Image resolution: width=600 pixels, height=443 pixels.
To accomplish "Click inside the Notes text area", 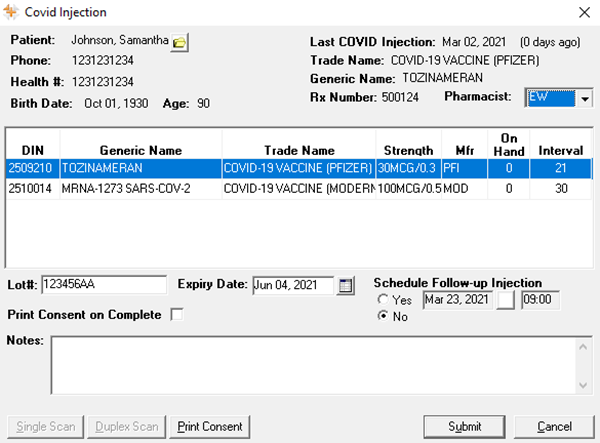I will (x=313, y=365).
